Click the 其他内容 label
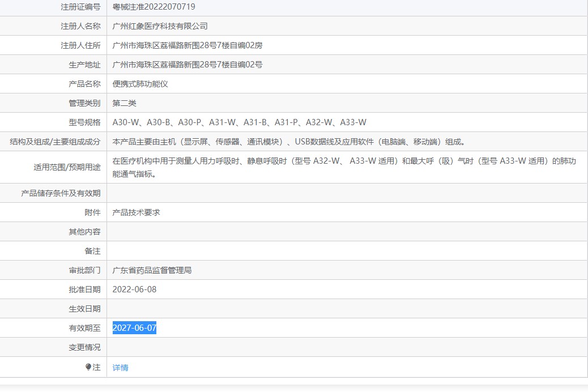 [85, 232]
